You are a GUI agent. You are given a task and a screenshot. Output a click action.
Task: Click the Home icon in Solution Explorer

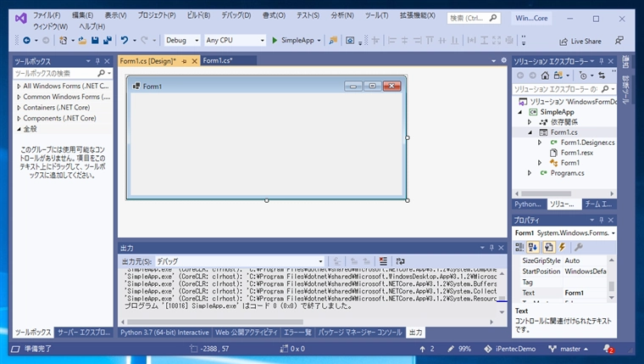(545, 76)
